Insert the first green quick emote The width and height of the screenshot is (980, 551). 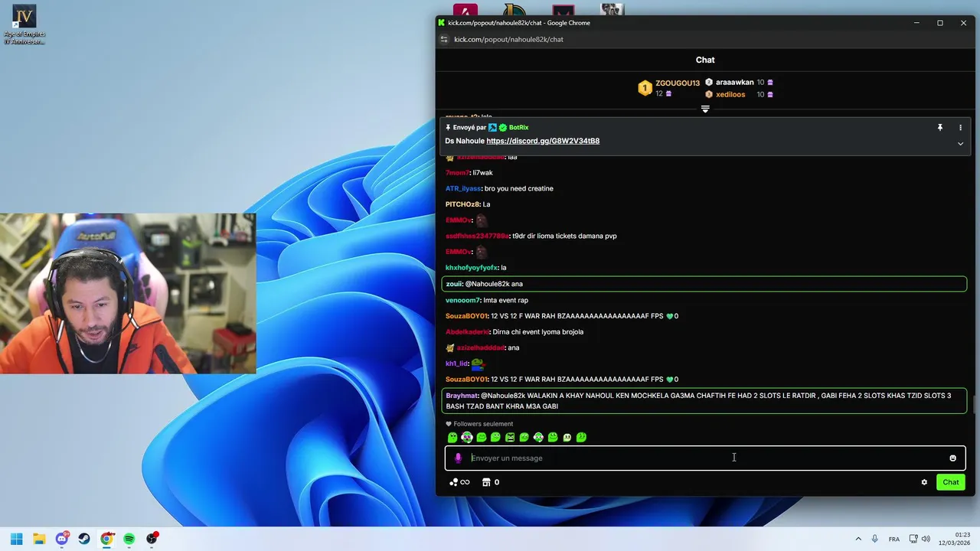click(x=452, y=437)
